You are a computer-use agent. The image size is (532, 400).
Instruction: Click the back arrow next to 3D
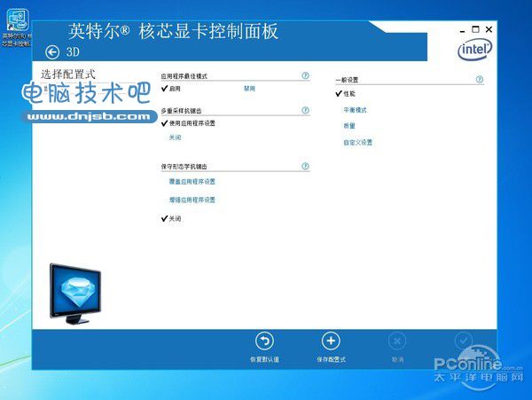tap(52, 52)
